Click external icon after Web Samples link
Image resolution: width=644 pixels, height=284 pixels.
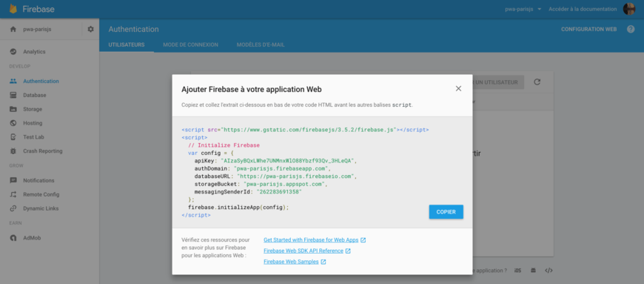click(x=323, y=262)
